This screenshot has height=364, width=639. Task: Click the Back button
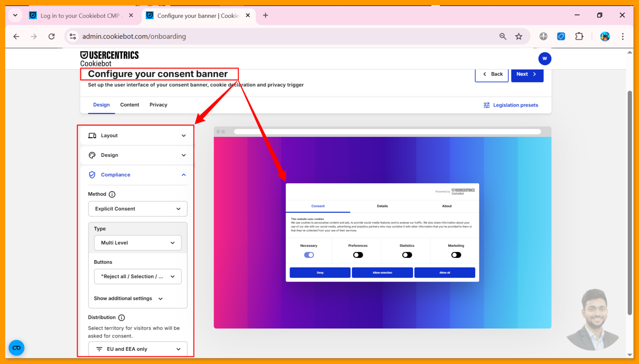point(491,74)
